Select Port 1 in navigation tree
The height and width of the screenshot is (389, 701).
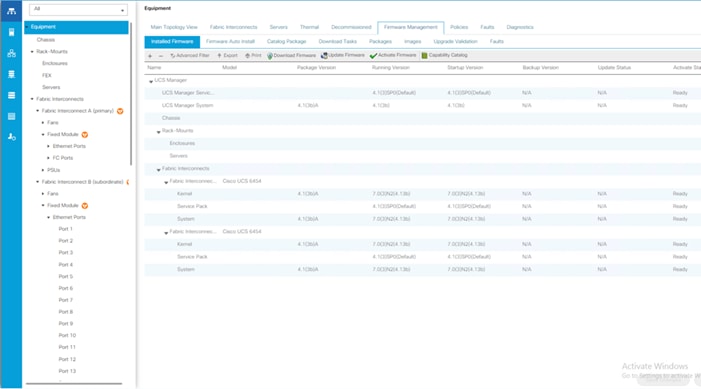click(x=65, y=229)
